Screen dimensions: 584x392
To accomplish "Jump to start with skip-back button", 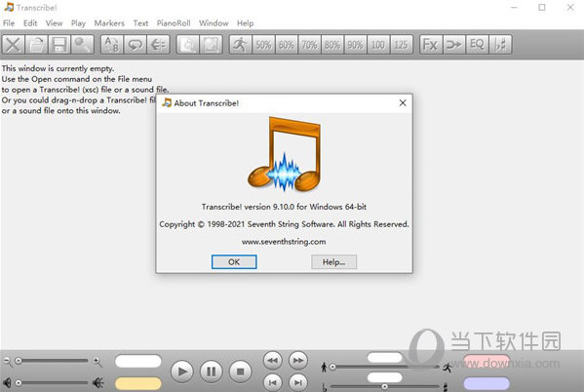I will click(273, 382).
